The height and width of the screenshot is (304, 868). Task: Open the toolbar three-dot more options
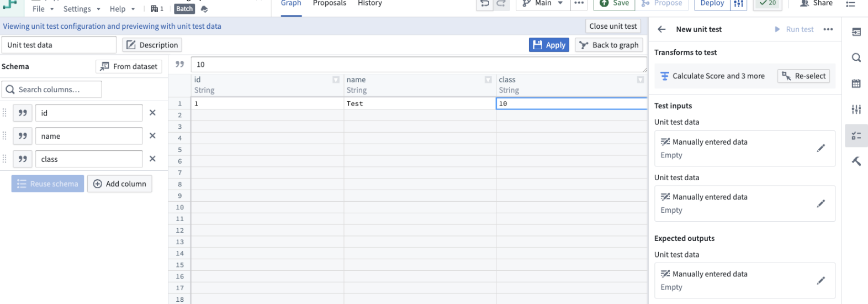tap(579, 4)
